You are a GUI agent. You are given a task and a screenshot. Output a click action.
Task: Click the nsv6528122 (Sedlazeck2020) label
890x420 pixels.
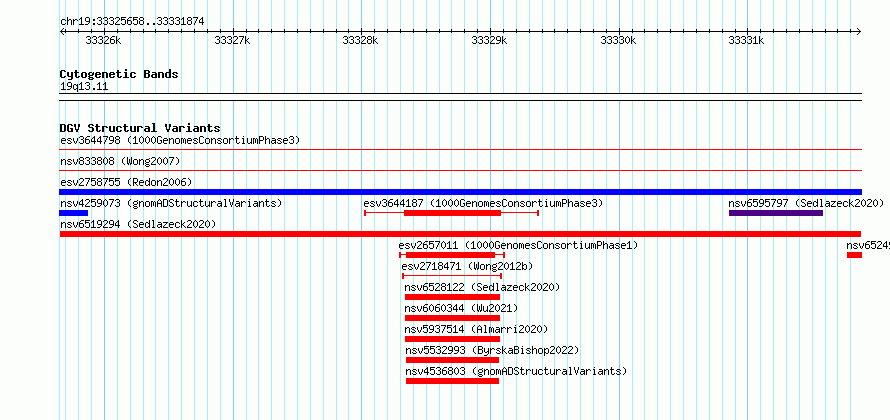(482, 287)
